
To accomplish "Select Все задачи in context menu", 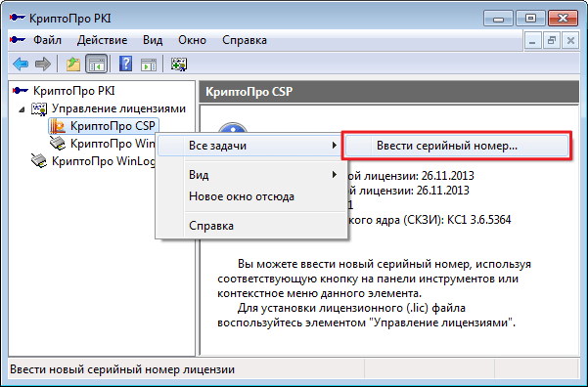I will (x=250, y=146).
